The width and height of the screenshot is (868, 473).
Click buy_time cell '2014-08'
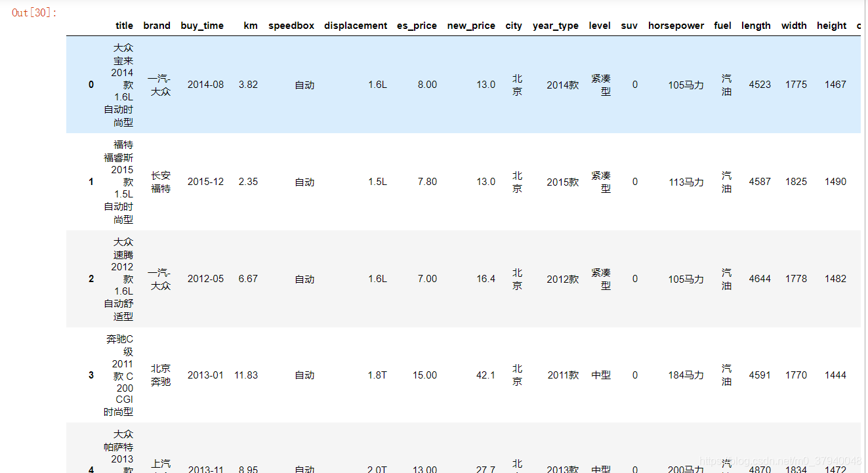[205, 85]
